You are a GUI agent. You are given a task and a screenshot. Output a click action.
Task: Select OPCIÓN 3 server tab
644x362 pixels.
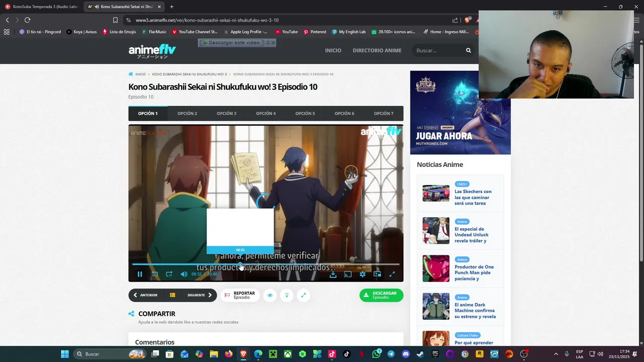pyautogui.click(x=226, y=114)
